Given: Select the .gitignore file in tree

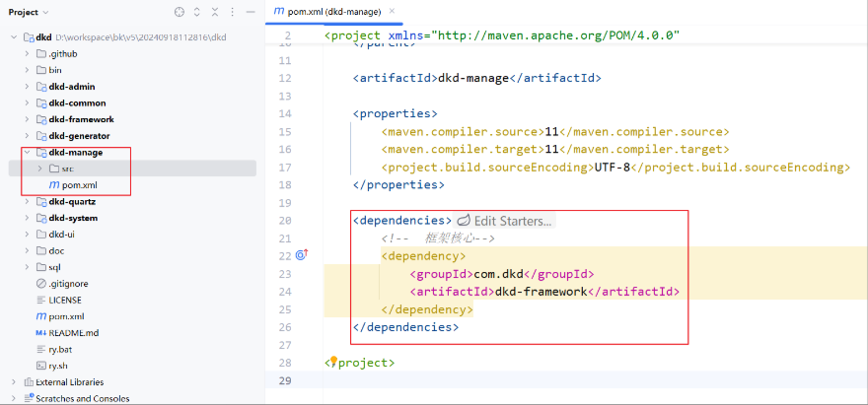Looking at the screenshot, I should point(69,284).
